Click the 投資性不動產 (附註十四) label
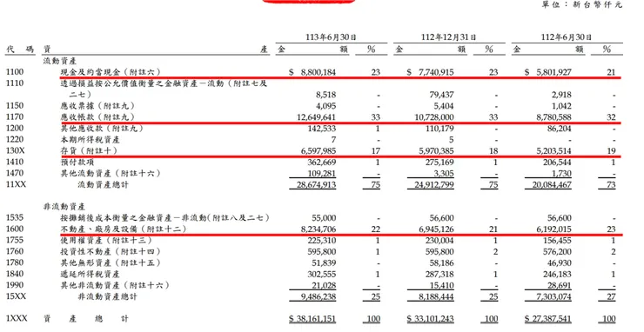Image resolution: width=644 pixels, height=332 pixels. tap(111, 251)
